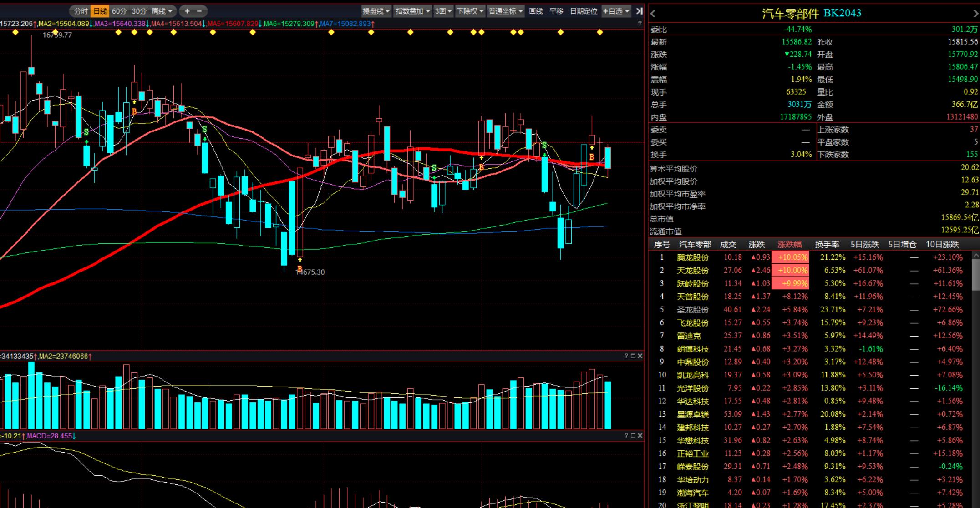Open the 周线 period dropdown
Image resolution: width=980 pixels, height=508 pixels.
(162, 11)
